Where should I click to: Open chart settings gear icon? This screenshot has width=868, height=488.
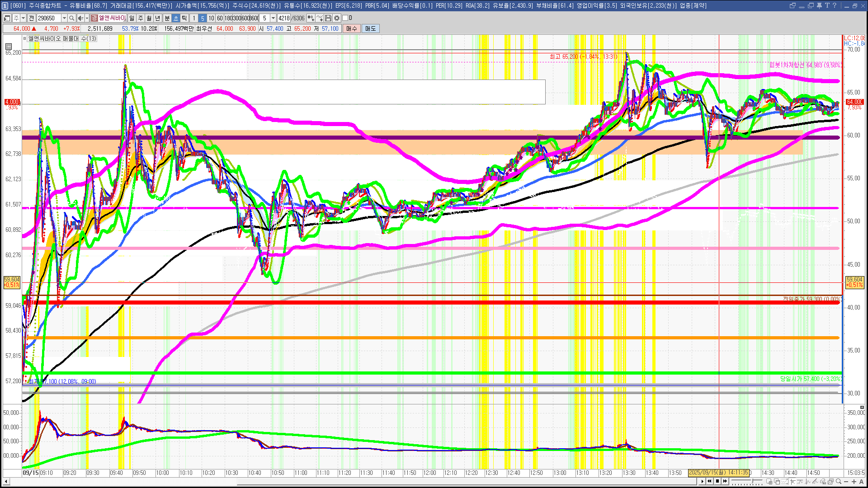[x=337, y=18]
